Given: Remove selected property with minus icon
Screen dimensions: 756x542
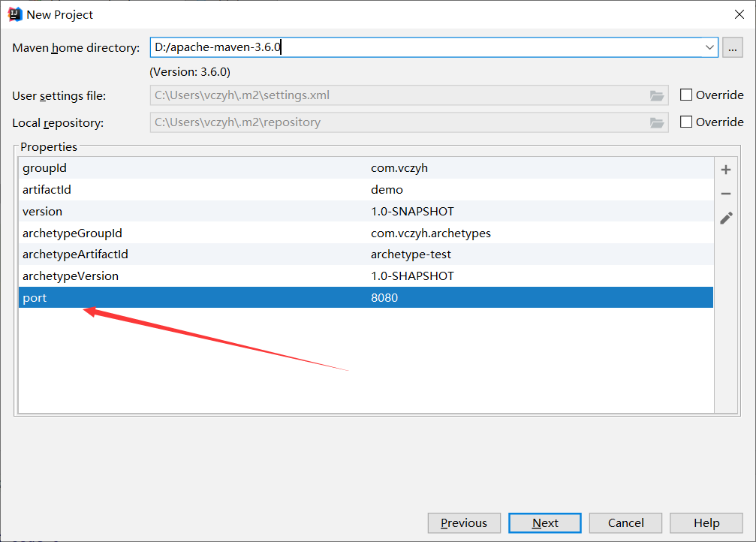Looking at the screenshot, I should 726,194.
